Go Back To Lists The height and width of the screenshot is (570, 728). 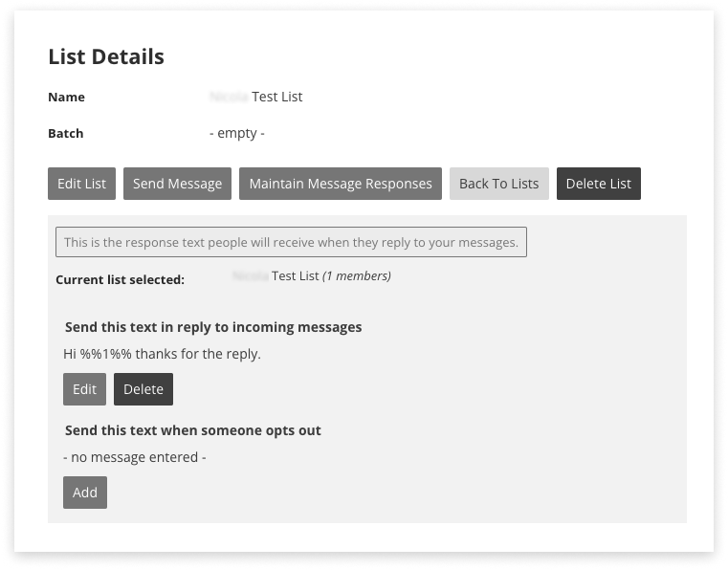498,184
